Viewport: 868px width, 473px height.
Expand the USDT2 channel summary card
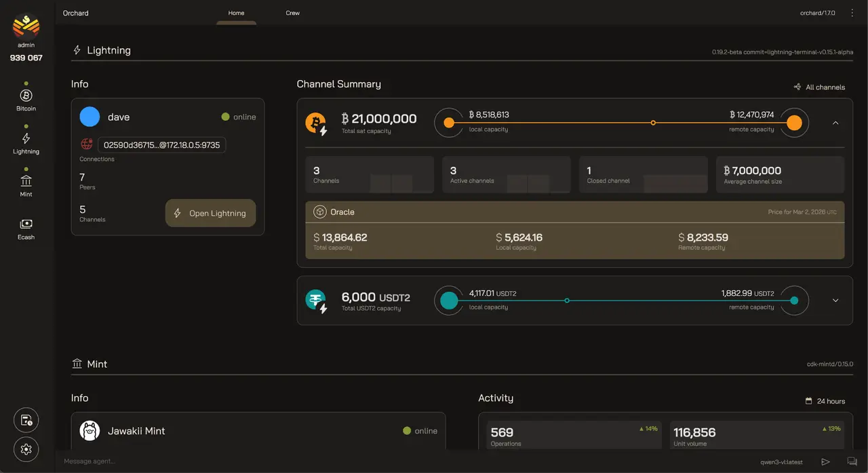[835, 301]
